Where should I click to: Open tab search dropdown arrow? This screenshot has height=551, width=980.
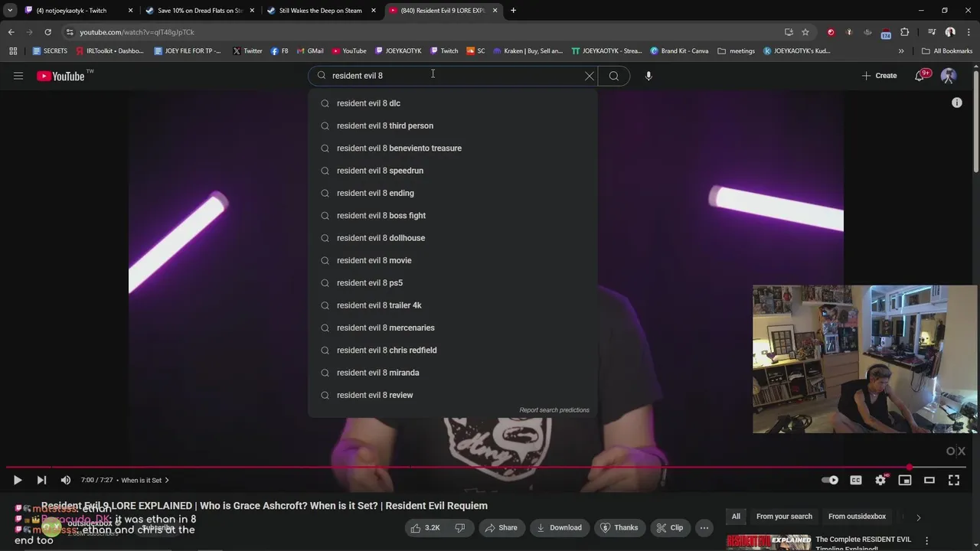click(x=10, y=11)
